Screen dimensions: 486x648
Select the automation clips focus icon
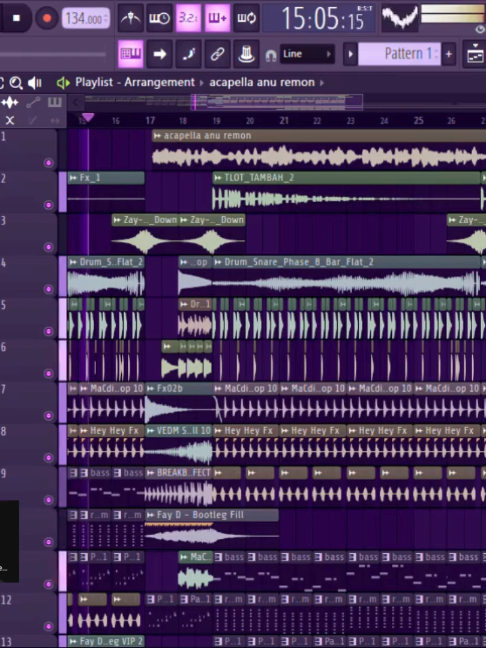33,102
